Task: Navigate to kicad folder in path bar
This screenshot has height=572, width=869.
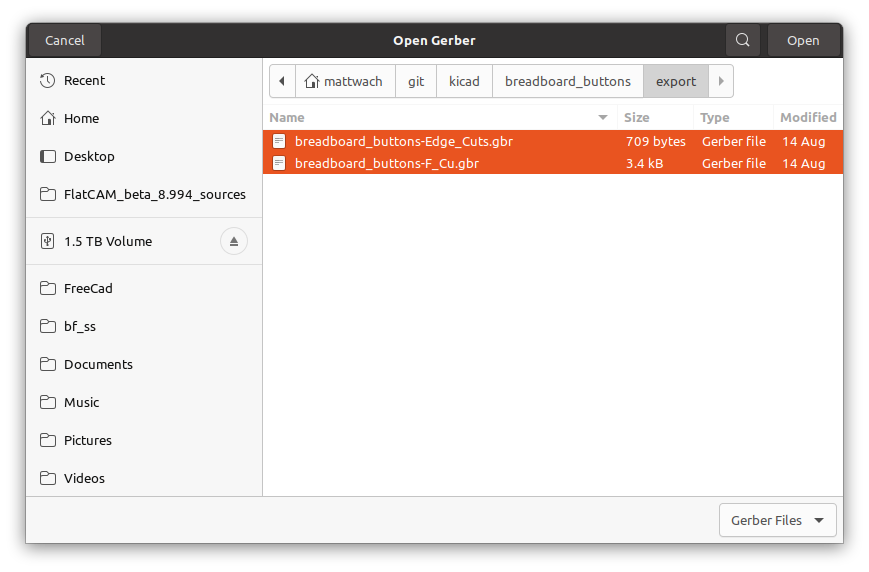Action: tap(464, 81)
